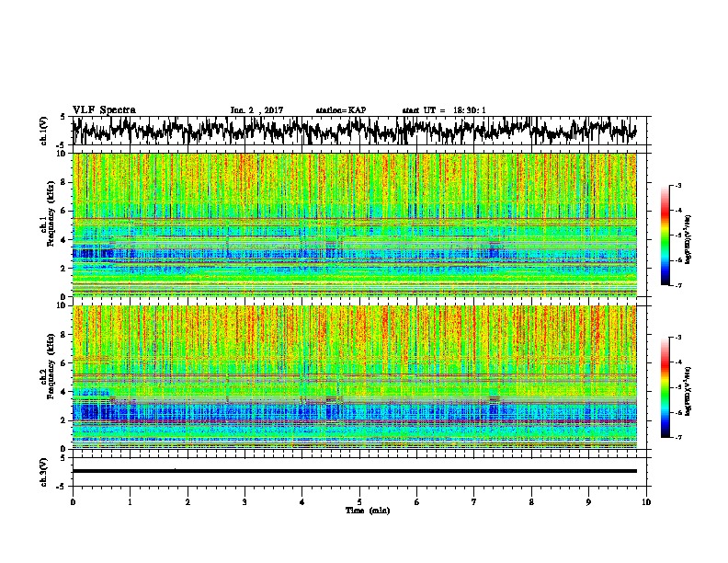Click the 'Time (min)' x-axis label
The width and height of the screenshot is (728, 563).
point(368,511)
